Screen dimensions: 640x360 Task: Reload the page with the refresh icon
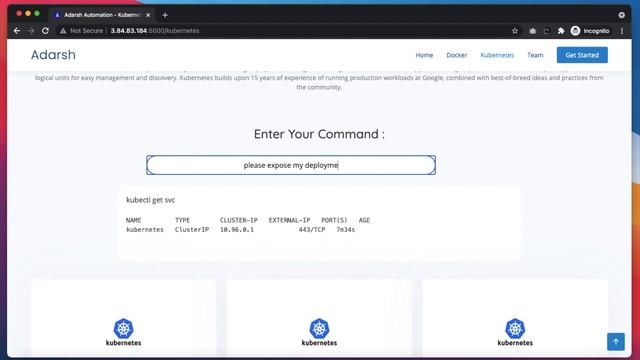click(45, 31)
